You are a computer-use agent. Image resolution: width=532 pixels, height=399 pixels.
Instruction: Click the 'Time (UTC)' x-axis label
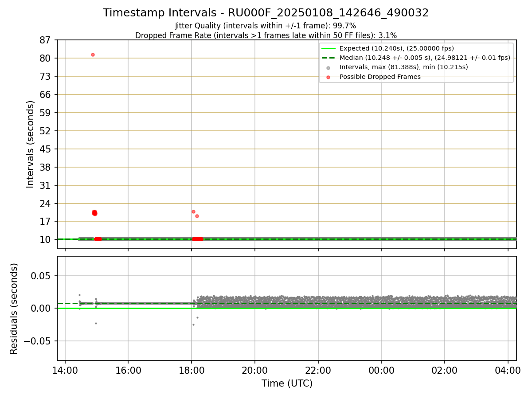287,383
